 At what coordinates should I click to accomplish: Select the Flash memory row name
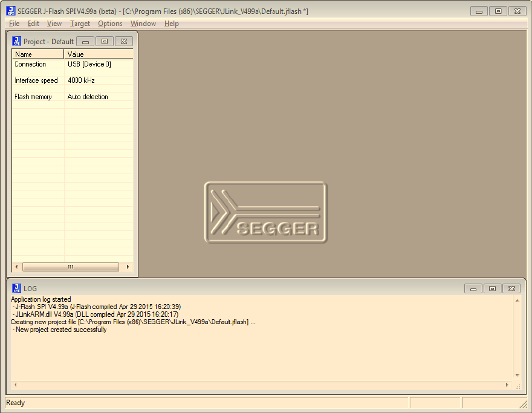33,97
